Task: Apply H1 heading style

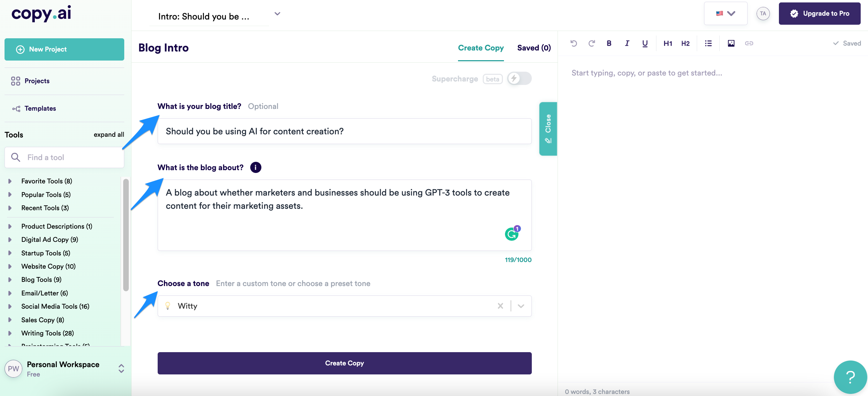Action: [667, 43]
